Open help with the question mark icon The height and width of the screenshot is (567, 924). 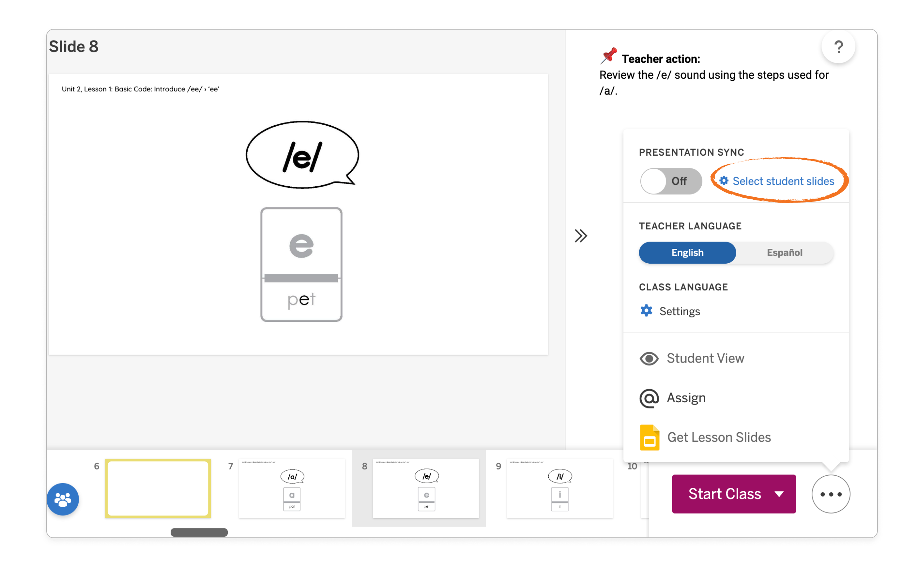839,46
